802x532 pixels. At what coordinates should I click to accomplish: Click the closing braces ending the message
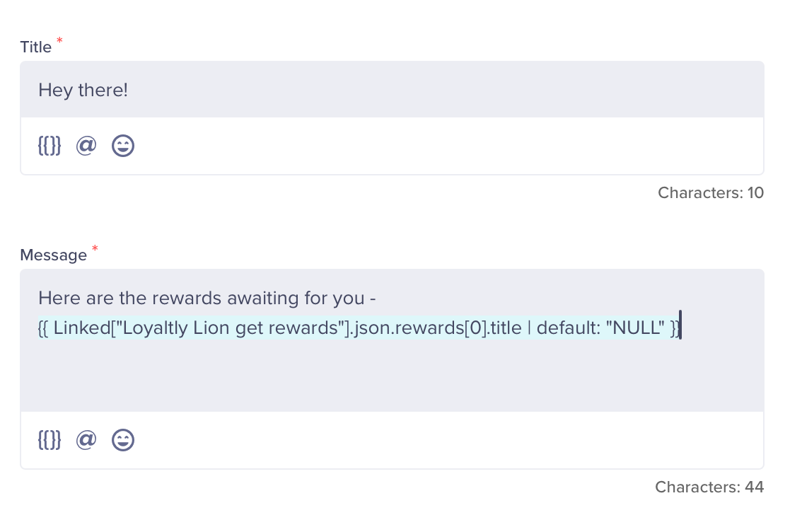[675, 328]
